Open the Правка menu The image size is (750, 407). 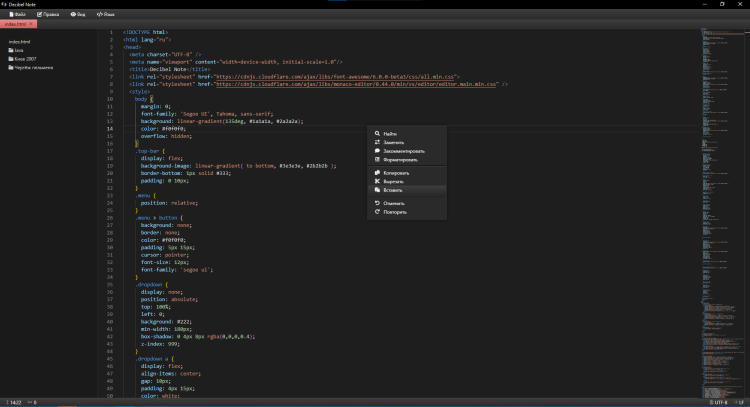[x=47, y=15]
